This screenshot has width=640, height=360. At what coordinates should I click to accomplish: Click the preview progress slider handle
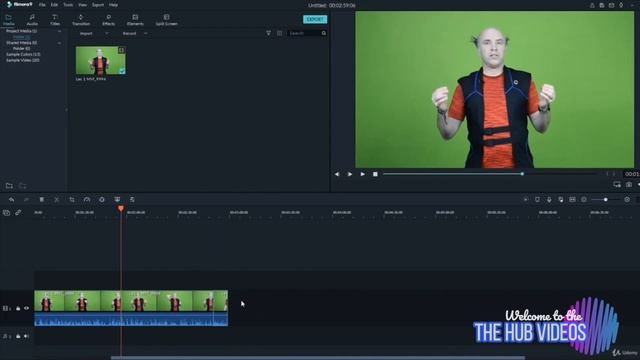point(522,174)
